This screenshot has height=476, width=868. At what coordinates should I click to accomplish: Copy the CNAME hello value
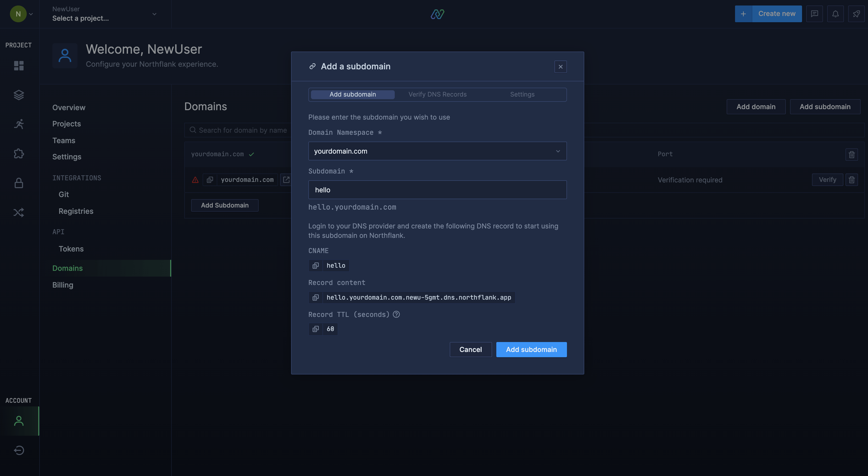315,265
